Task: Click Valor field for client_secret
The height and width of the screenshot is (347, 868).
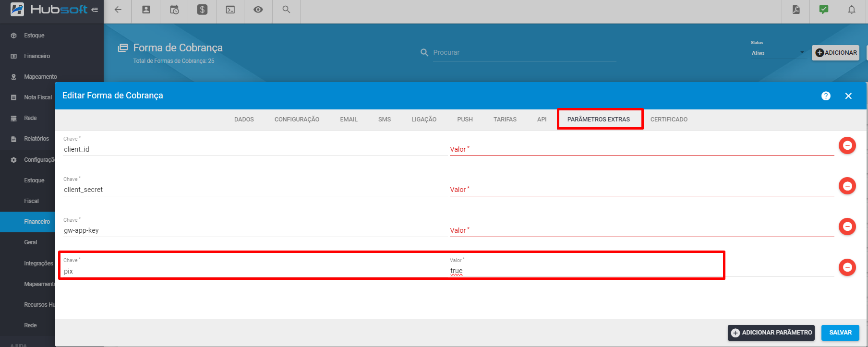Action: click(642, 190)
